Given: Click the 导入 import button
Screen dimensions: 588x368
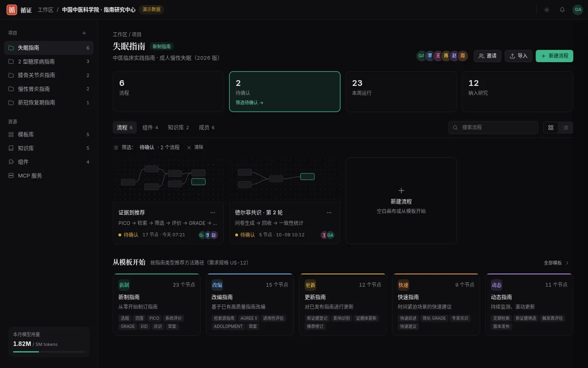Looking at the screenshot, I should tap(519, 56).
